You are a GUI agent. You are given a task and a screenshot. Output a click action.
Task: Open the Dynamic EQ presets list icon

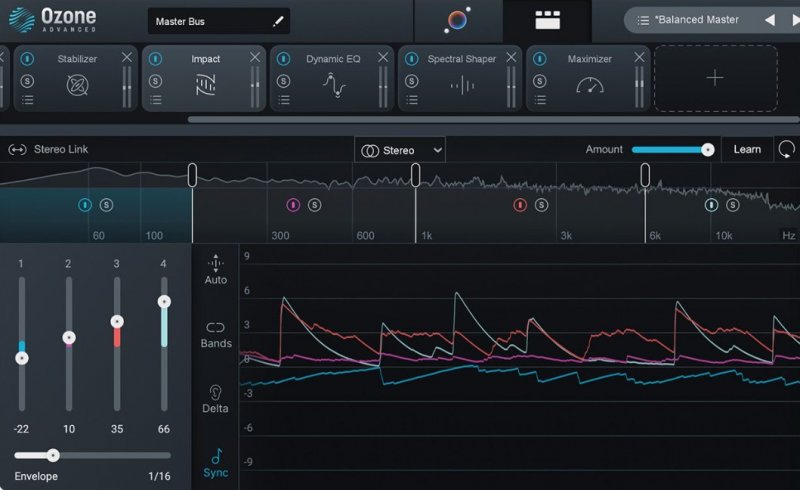284,100
